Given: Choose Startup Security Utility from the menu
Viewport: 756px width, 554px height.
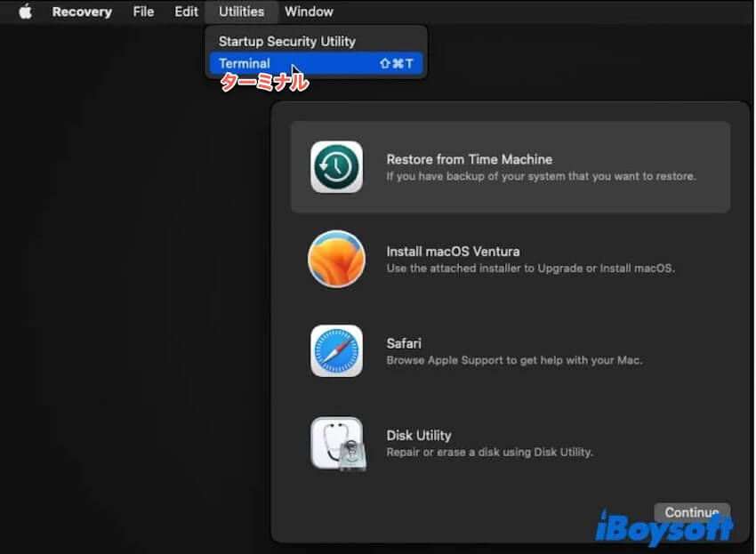Looking at the screenshot, I should [x=286, y=41].
